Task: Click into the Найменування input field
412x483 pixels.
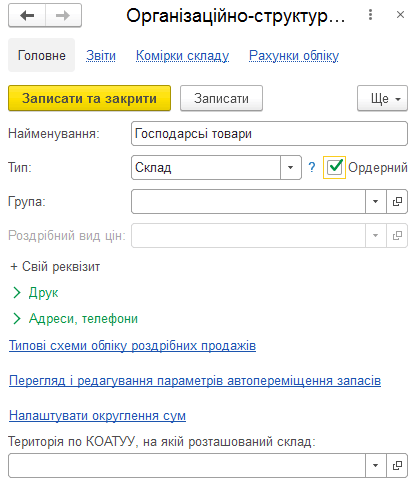Action: 269,134
